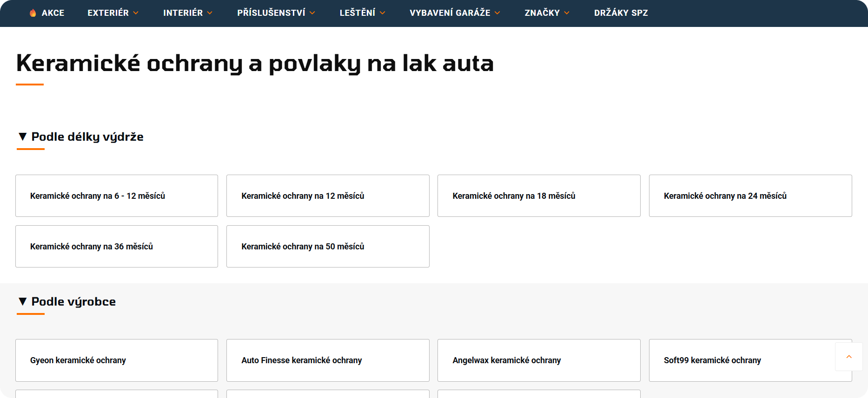Click the Podle výrobce heading
This screenshot has width=868, height=398.
[x=73, y=301]
